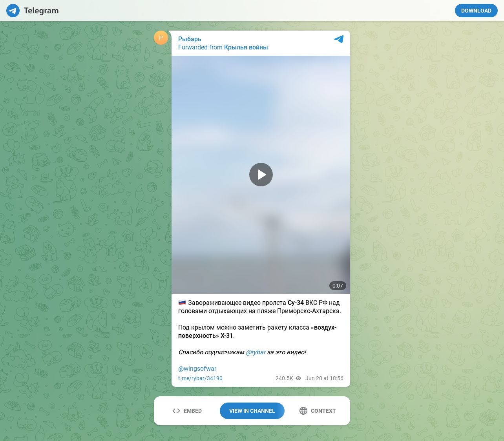This screenshot has height=441, width=504.
Task: Click the Russian flag emoji in post
Action: 182,303
